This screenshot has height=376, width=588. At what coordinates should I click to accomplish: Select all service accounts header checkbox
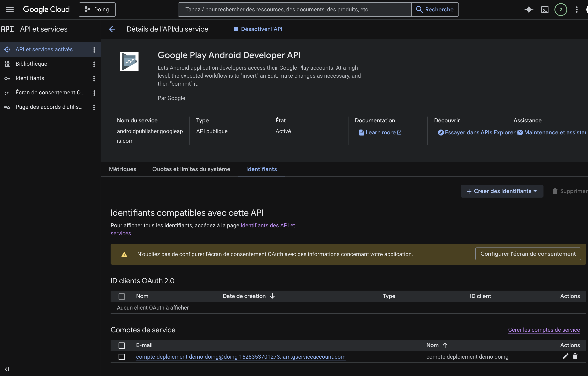point(122,345)
